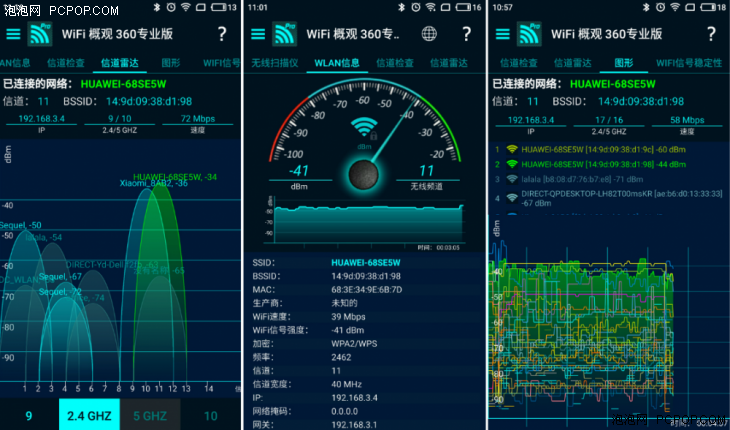The height and width of the screenshot is (430, 730).
Task: Tap the alarm clock icon in middle screen's status bar
Action: tap(415, 7)
